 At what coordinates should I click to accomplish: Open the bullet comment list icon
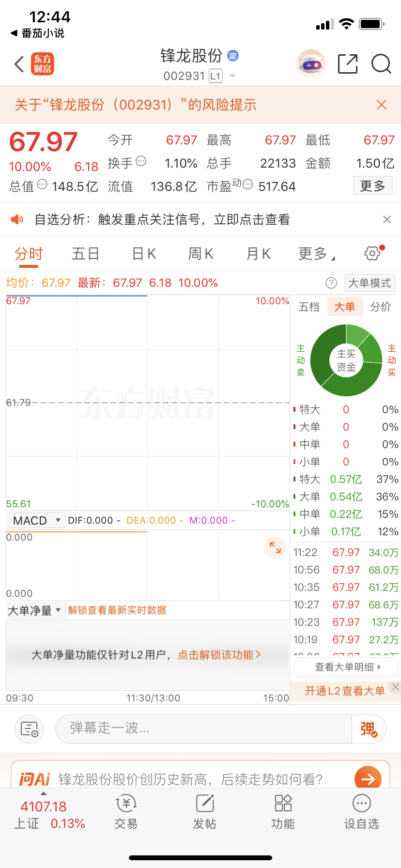pos(29,729)
